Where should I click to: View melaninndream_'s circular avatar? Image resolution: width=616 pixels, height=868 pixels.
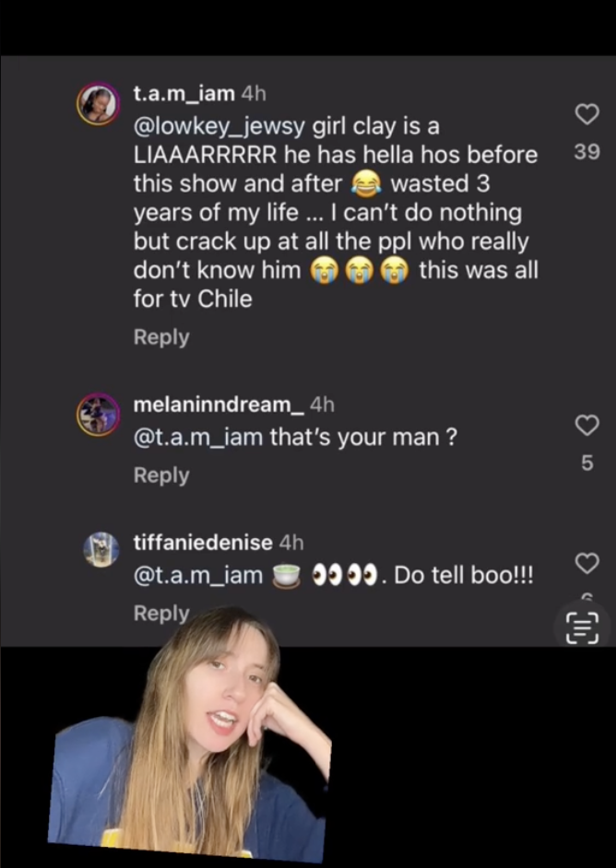coord(99,415)
